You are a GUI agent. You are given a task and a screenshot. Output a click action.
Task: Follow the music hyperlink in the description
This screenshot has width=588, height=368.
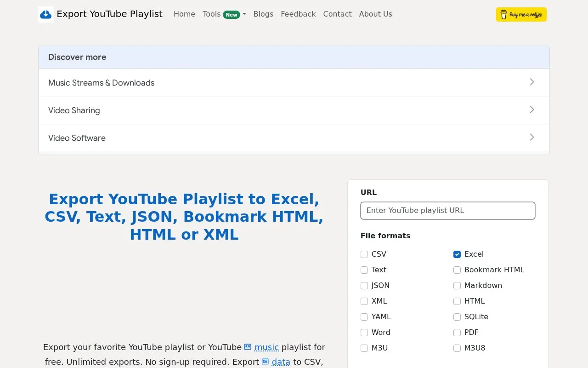(x=266, y=347)
